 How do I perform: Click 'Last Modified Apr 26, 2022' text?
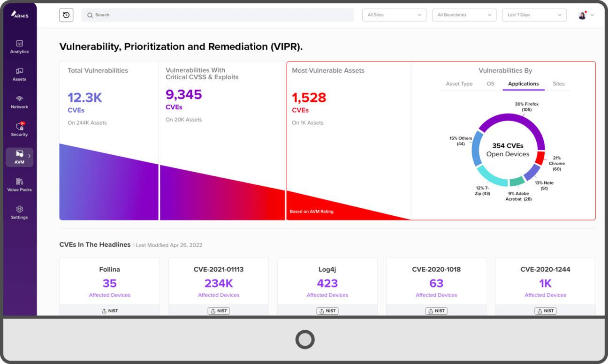tap(169, 245)
